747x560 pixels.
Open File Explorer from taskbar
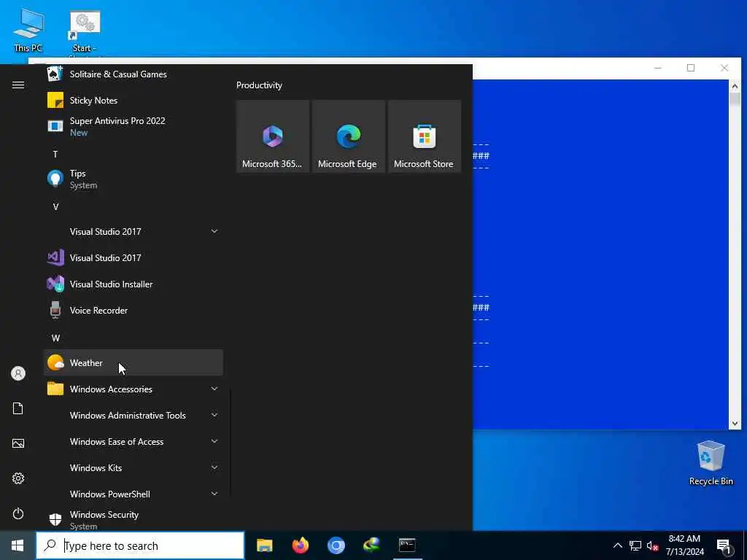pos(264,545)
